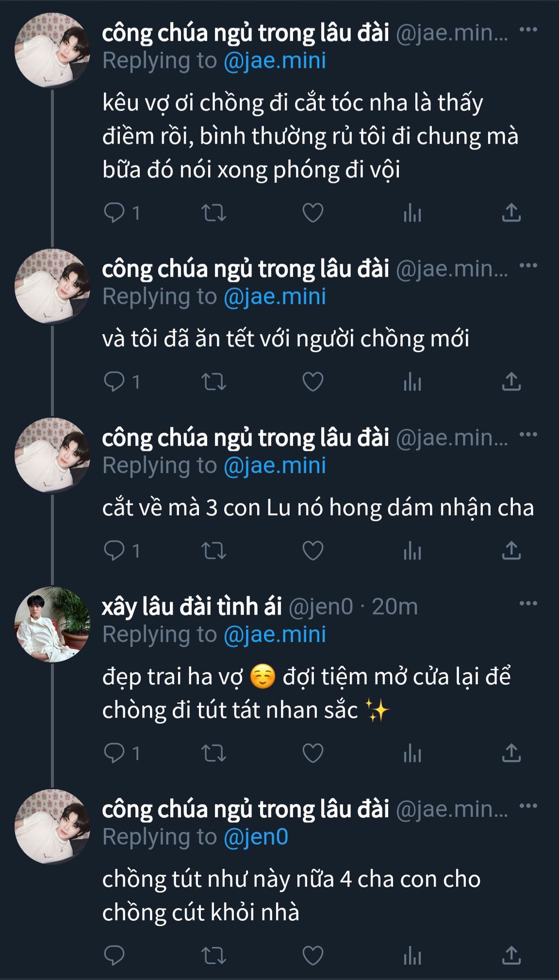559x980 pixels.
Task: Like the last tweet replying to @jen0
Action: coord(313,955)
